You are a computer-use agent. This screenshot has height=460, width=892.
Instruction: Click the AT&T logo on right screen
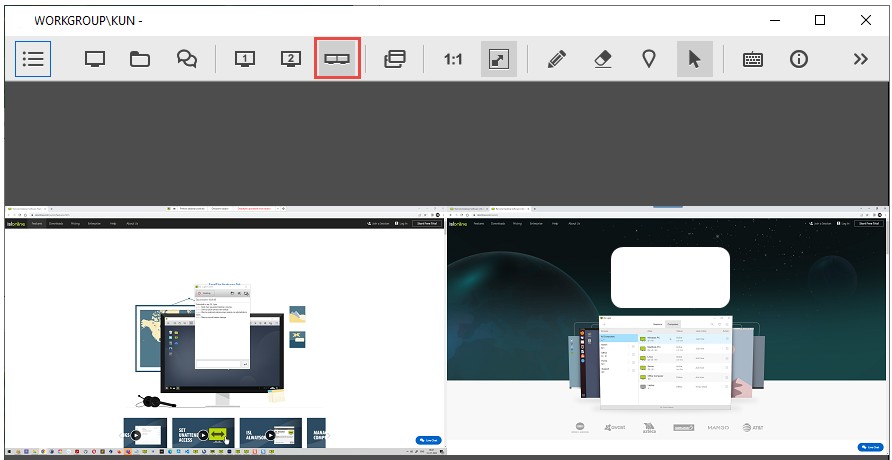753,428
